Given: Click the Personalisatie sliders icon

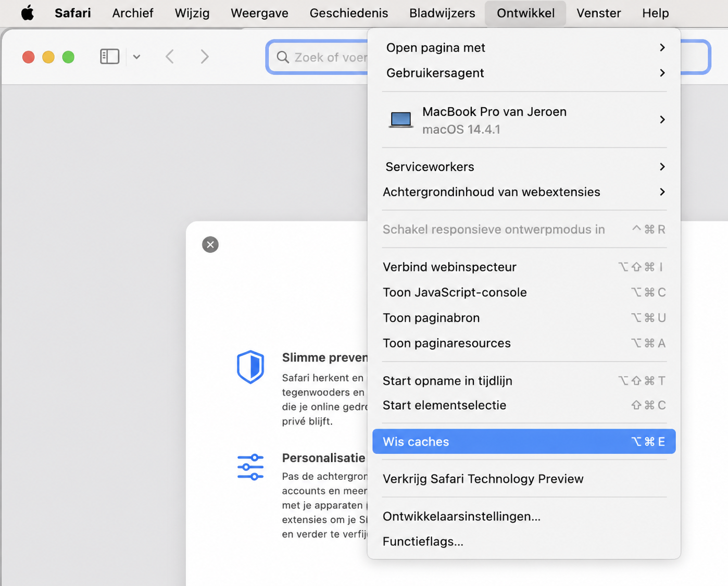Looking at the screenshot, I should pyautogui.click(x=250, y=467).
